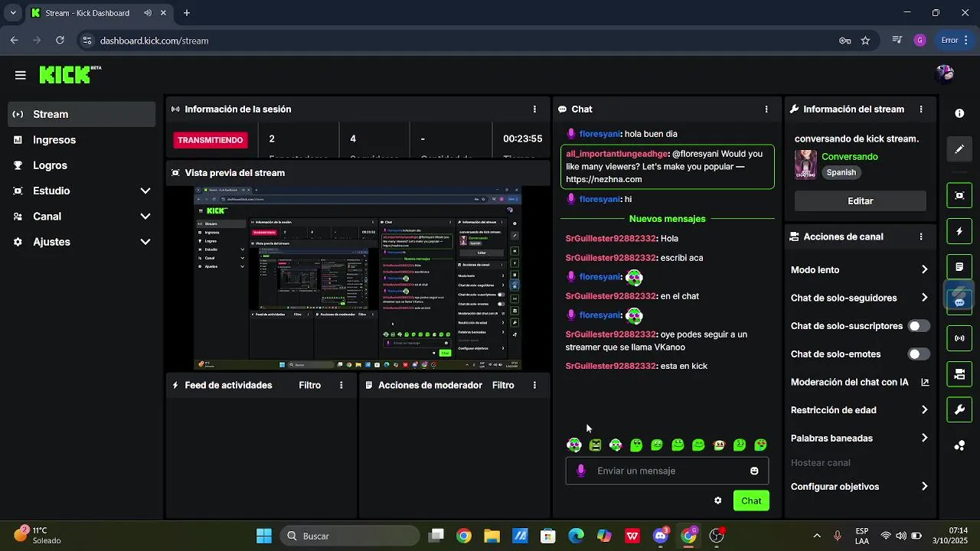Toggle the channel actions panel icon in the right sidebar
The width and height of the screenshot is (980, 551).
coord(959,374)
